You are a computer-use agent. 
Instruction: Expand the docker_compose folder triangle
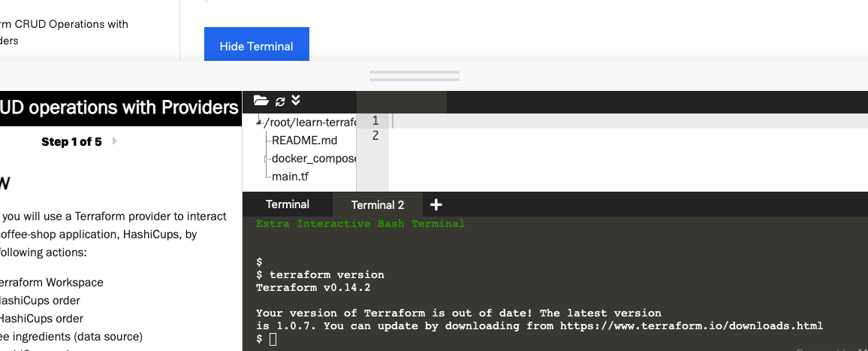(x=267, y=159)
